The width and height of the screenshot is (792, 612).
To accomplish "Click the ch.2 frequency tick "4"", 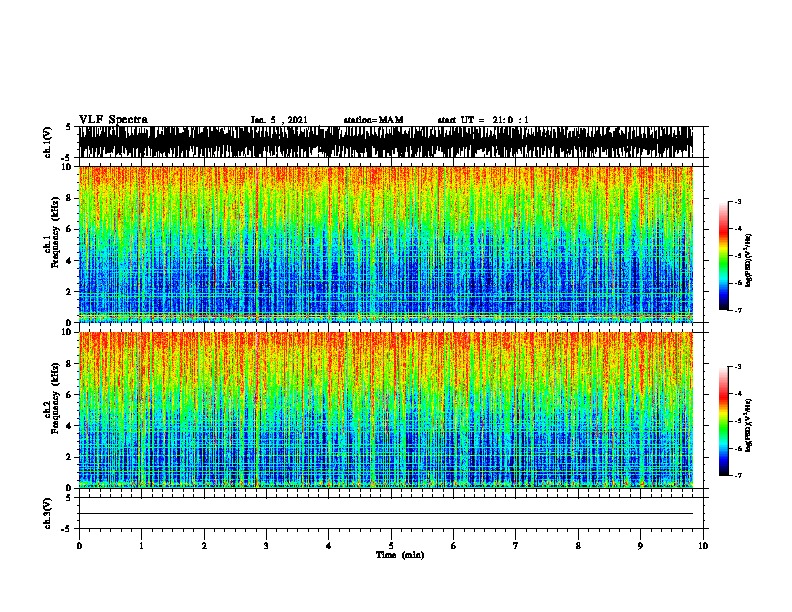I will coord(69,426).
